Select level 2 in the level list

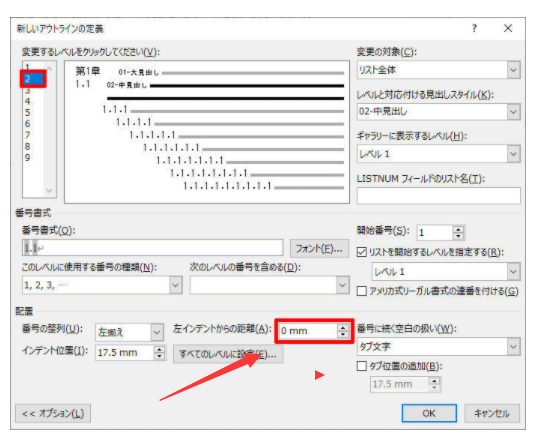(x=33, y=79)
